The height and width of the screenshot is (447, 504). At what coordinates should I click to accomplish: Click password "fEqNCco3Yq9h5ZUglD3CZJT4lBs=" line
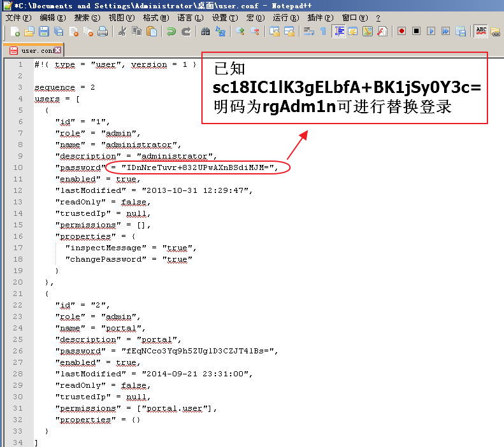pyautogui.click(x=167, y=351)
